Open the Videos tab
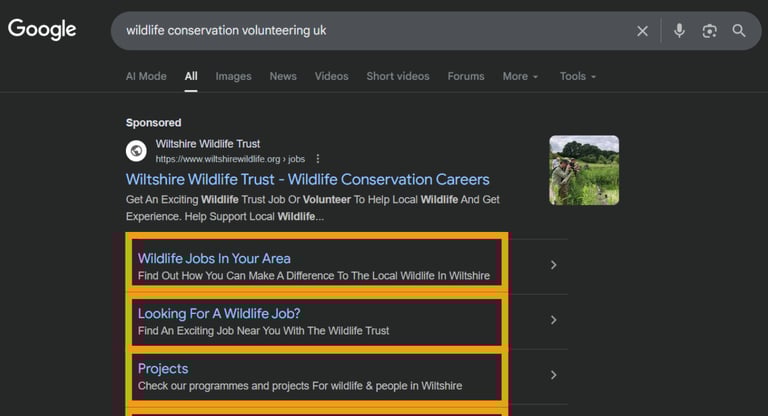This screenshot has height=416, width=768. coord(332,76)
